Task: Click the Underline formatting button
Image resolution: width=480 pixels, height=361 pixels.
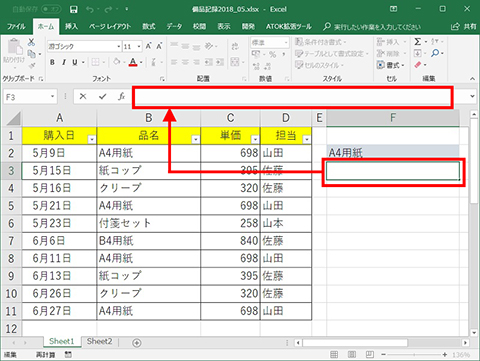Action: (75, 62)
